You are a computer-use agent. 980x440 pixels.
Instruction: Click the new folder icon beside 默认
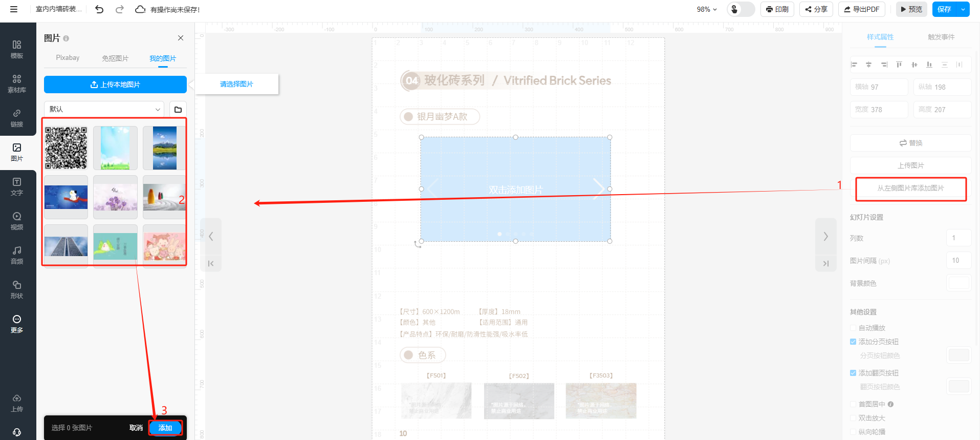178,109
